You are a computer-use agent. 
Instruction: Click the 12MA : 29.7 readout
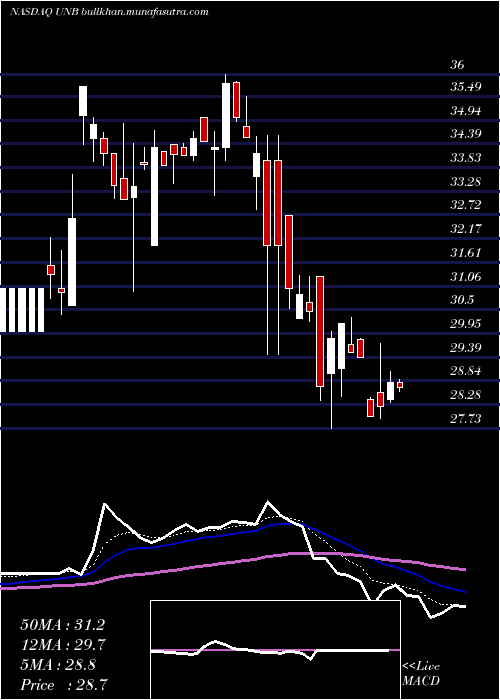click(x=62, y=645)
